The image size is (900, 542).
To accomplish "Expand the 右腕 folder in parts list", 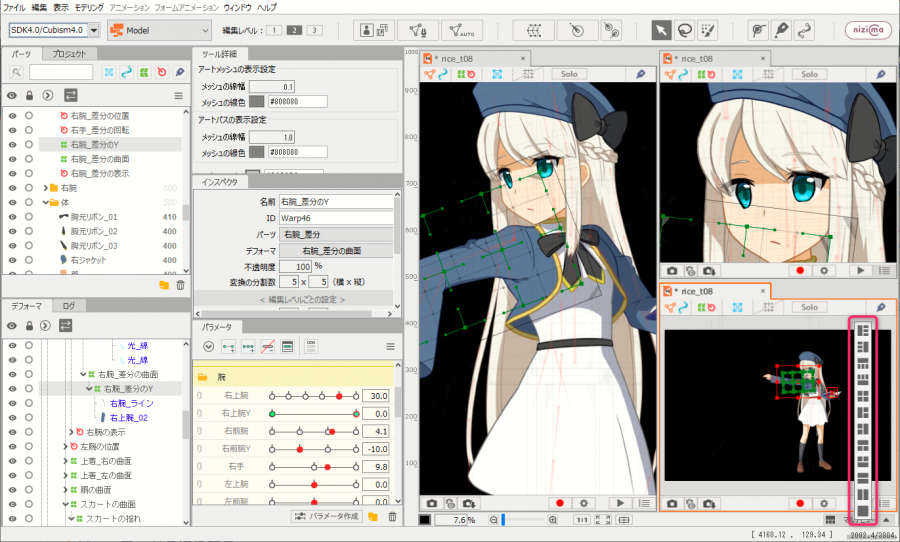I will coord(45,188).
